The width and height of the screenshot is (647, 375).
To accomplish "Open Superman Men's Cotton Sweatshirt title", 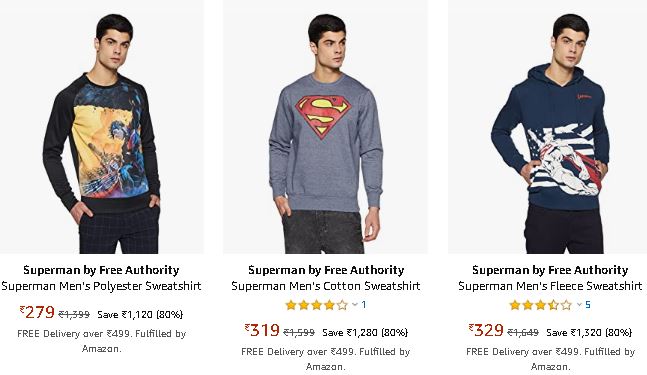I will pos(326,286).
